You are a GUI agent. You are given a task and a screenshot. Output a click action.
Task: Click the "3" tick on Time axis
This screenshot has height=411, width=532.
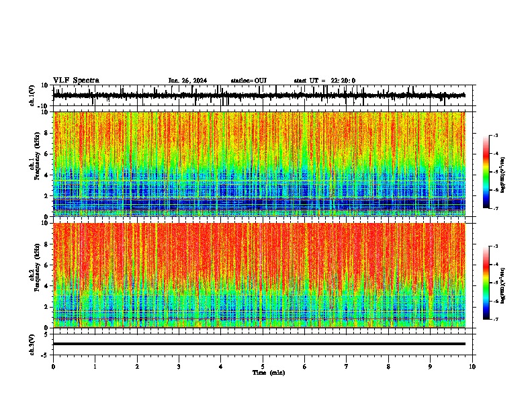(x=179, y=367)
